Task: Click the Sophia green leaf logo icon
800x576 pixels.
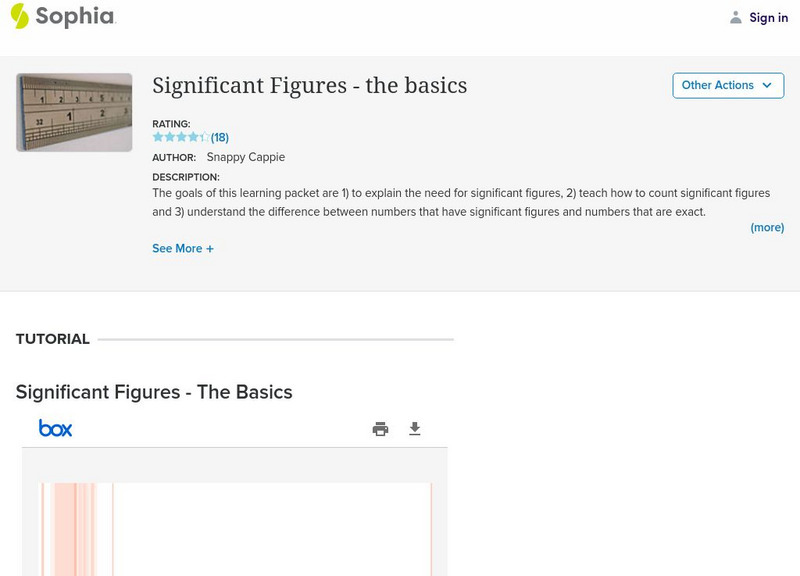Action: [19, 16]
